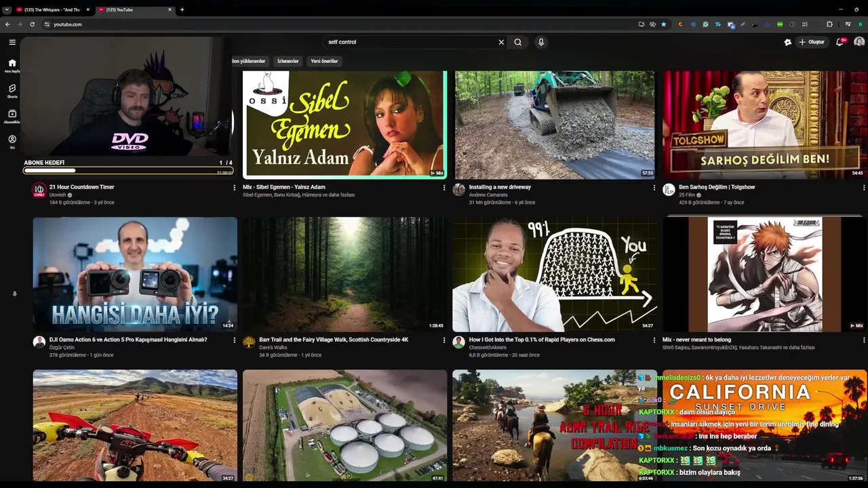The image size is (868, 488).
Task: Click the install-app icon in address bar
Action: [x=642, y=24]
